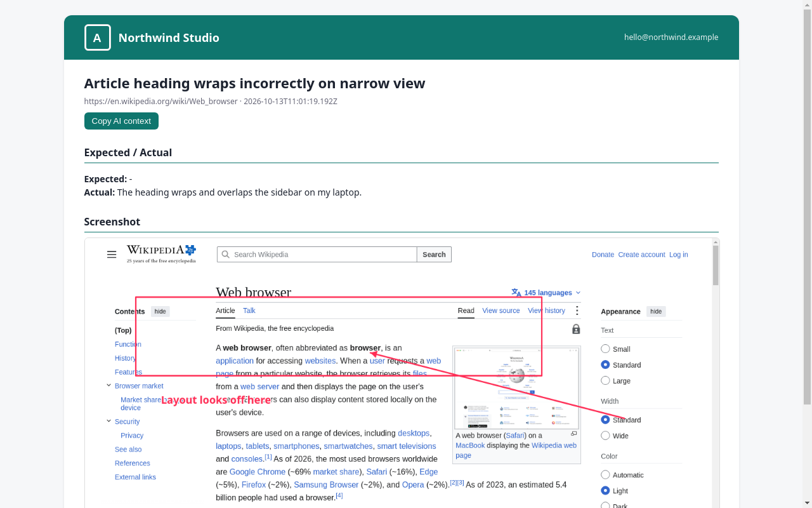Select the Read tab
Viewport: 812px width, 508px height.
466,311
